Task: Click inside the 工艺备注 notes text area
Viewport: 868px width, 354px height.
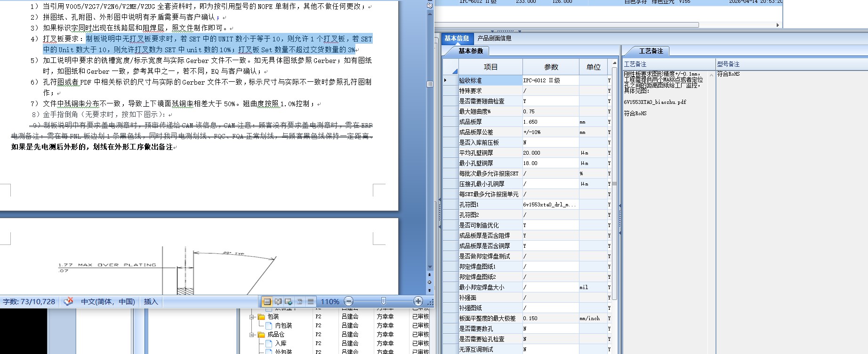Action: [666, 212]
